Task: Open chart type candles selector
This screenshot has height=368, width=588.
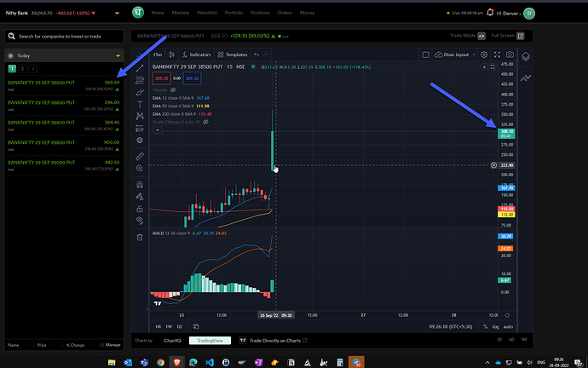Action: point(172,55)
